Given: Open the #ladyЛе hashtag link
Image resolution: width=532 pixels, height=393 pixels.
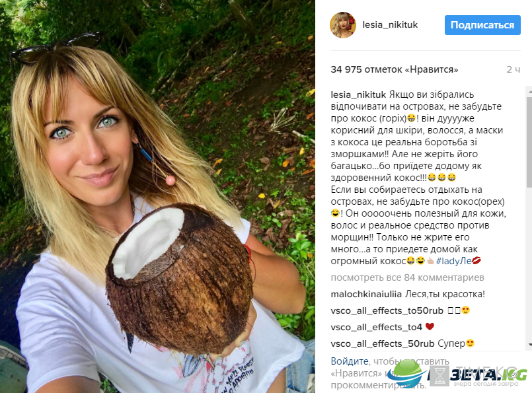Looking at the screenshot, I should click(x=453, y=261).
